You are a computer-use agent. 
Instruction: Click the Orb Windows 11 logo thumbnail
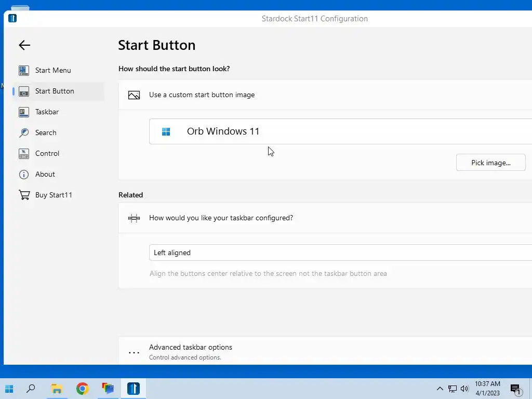[166, 131]
